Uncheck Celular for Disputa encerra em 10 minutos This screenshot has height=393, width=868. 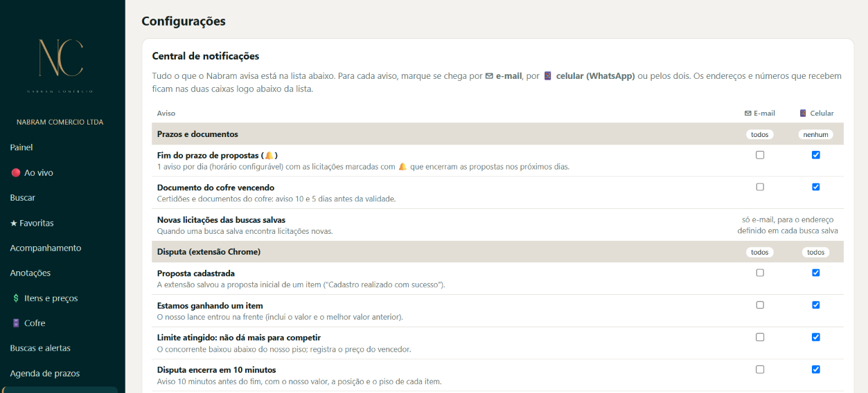tap(815, 369)
